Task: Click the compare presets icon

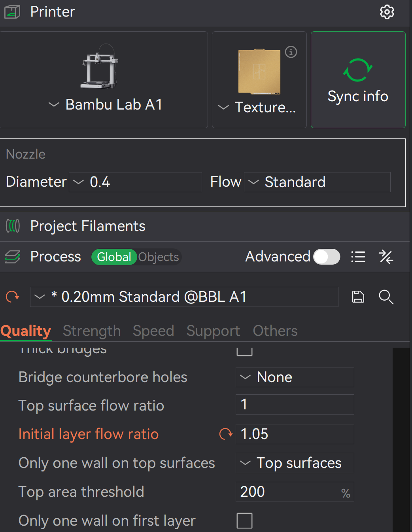Action: click(386, 257)
